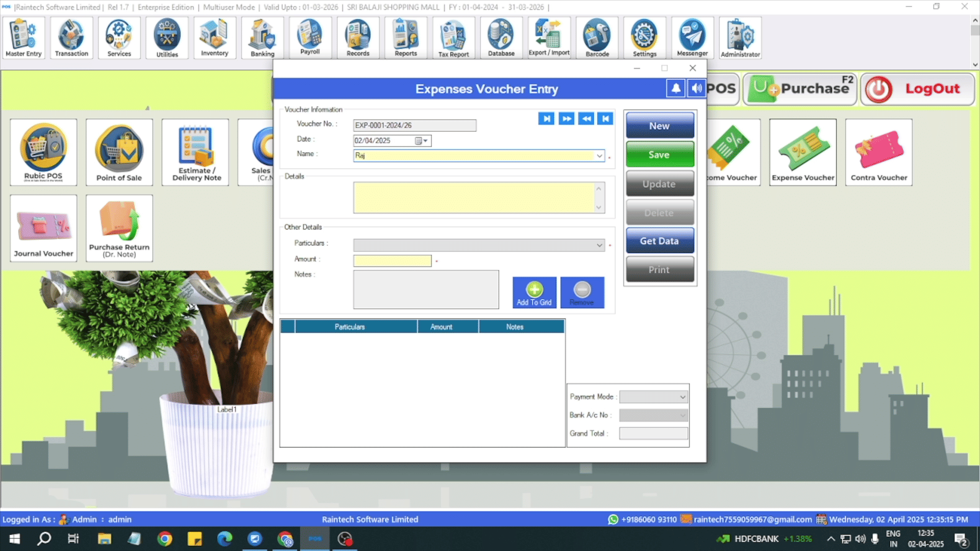The height and width of the screenshot is (551, 980).
Task: Open Purchase Return (Dr. Note) tile
Action: (x=119, y=228)
